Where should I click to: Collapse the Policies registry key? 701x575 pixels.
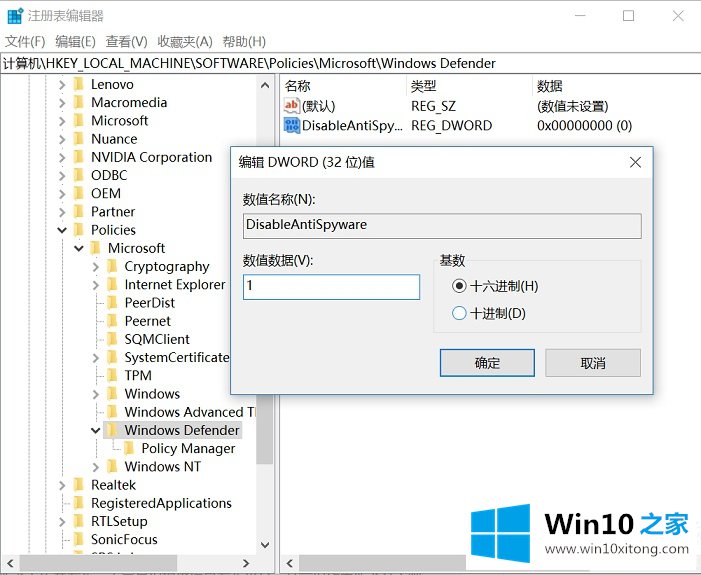[62, 230]
